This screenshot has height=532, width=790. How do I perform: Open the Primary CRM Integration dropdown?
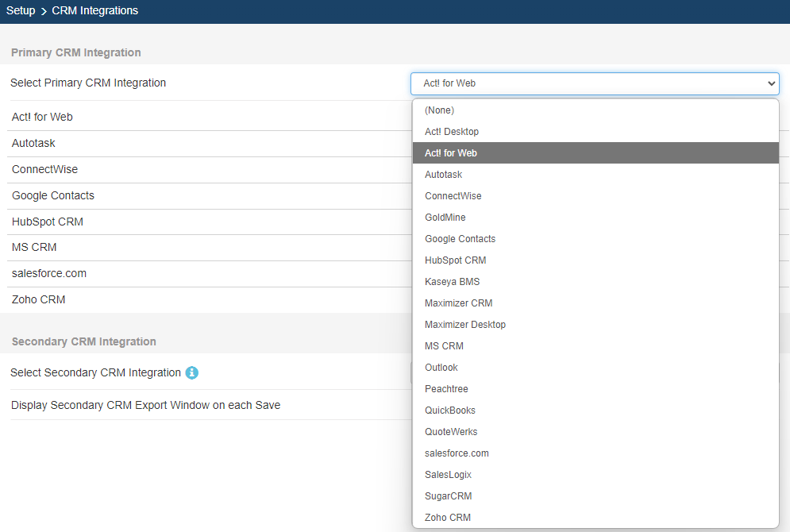(x=595, y=83)
